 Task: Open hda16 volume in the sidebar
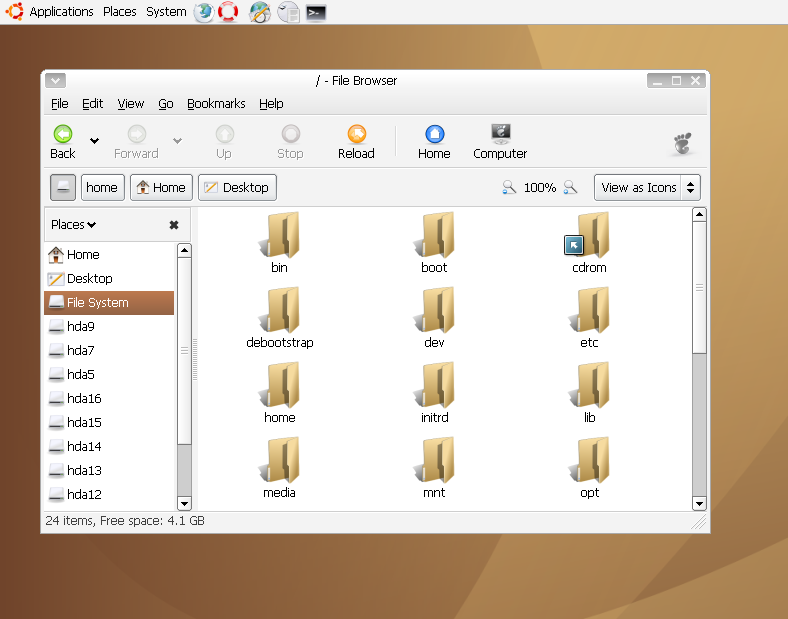pos(109,399)
